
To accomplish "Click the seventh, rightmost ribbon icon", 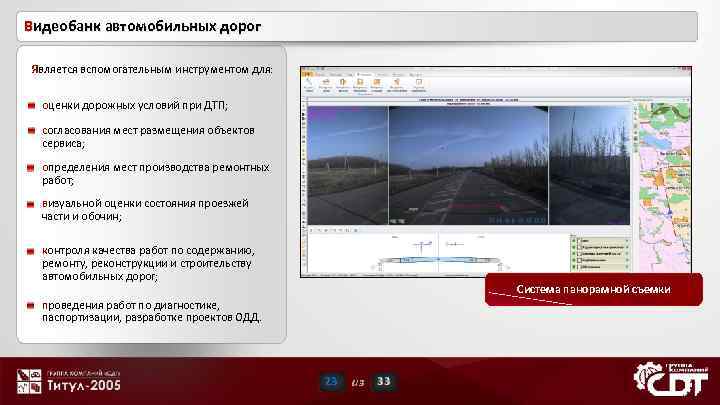I will (418, 84).
